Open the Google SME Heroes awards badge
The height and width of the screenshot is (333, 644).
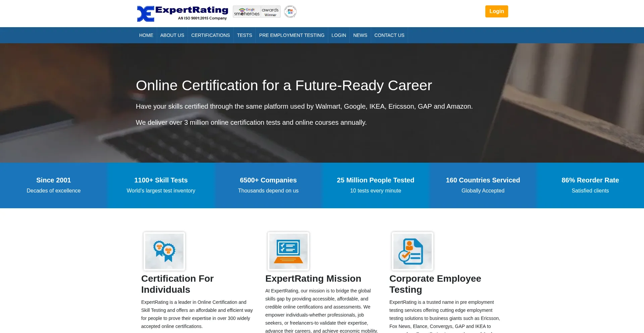(x=257, y=12)
